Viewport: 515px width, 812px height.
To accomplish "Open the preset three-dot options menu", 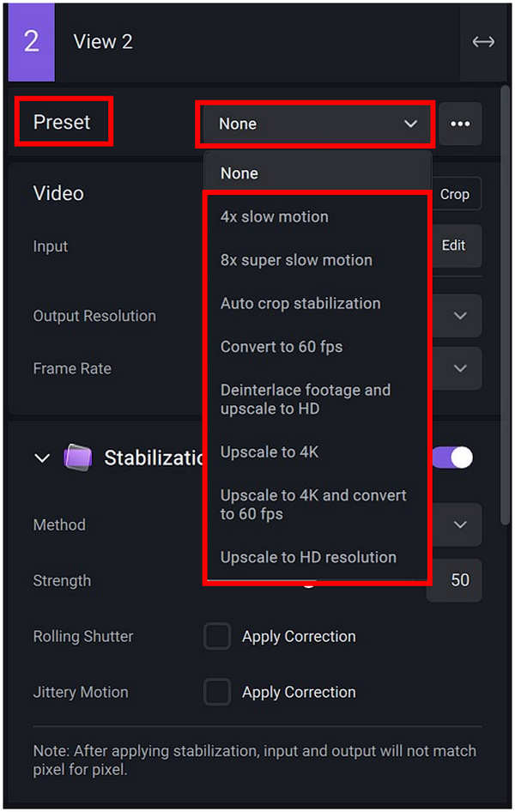I will pyautogui.click(x=460, y=124).
